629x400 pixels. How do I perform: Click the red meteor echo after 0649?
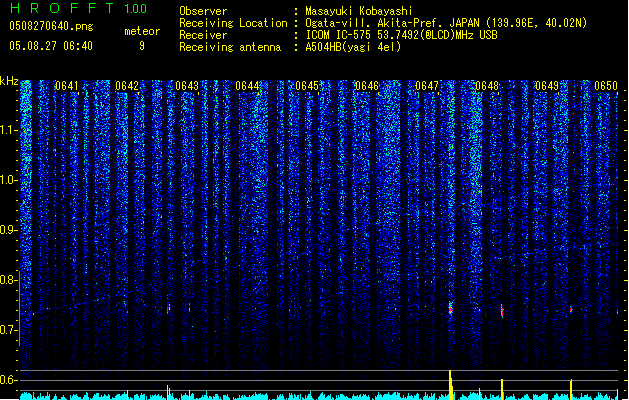[571, 310]
